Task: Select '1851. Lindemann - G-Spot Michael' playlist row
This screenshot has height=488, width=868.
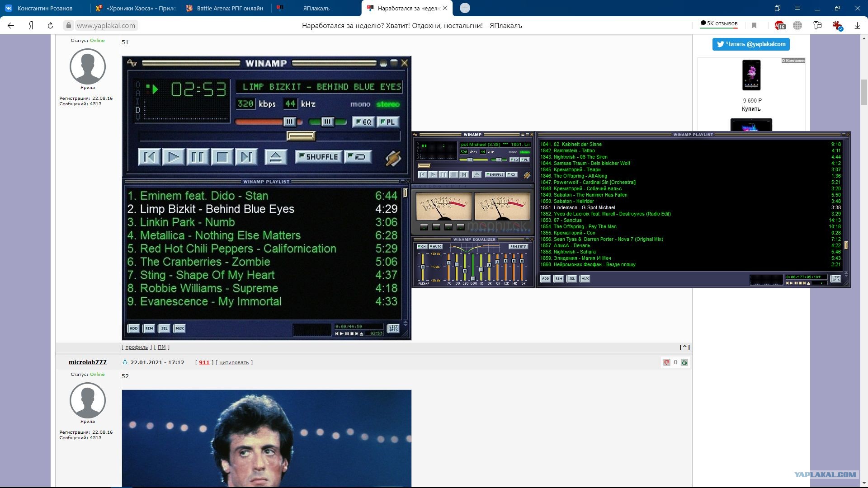Action: (x=690, y=208)
